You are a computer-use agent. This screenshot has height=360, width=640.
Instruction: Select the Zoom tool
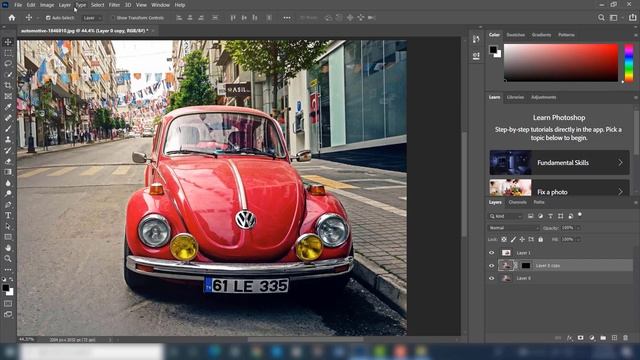point(8,258)
